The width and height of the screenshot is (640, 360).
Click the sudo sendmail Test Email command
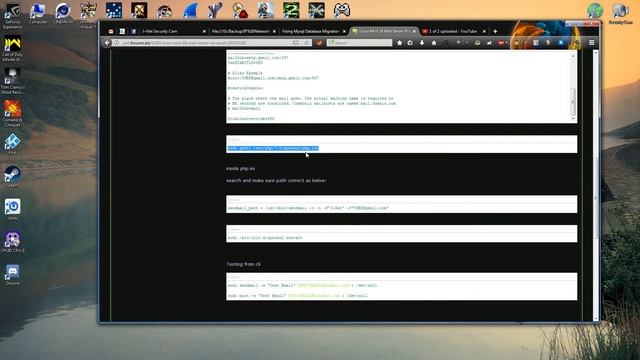[302, 285]
